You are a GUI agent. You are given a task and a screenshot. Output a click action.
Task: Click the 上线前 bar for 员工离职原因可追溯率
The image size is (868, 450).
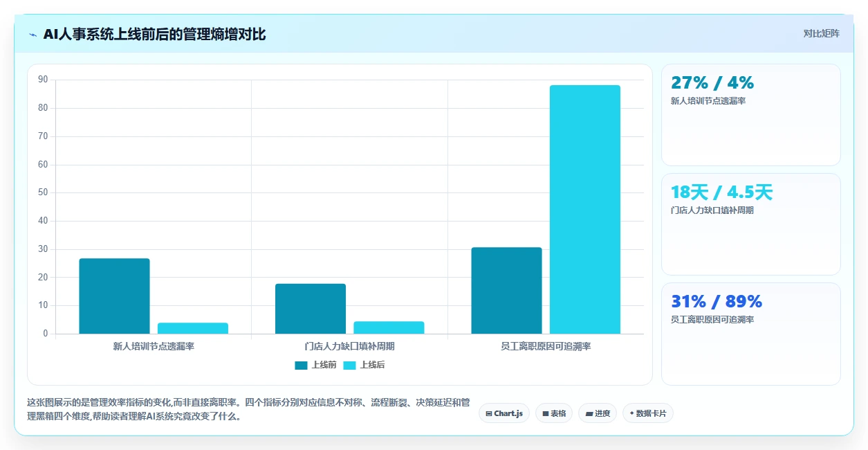tap(506, 291)
